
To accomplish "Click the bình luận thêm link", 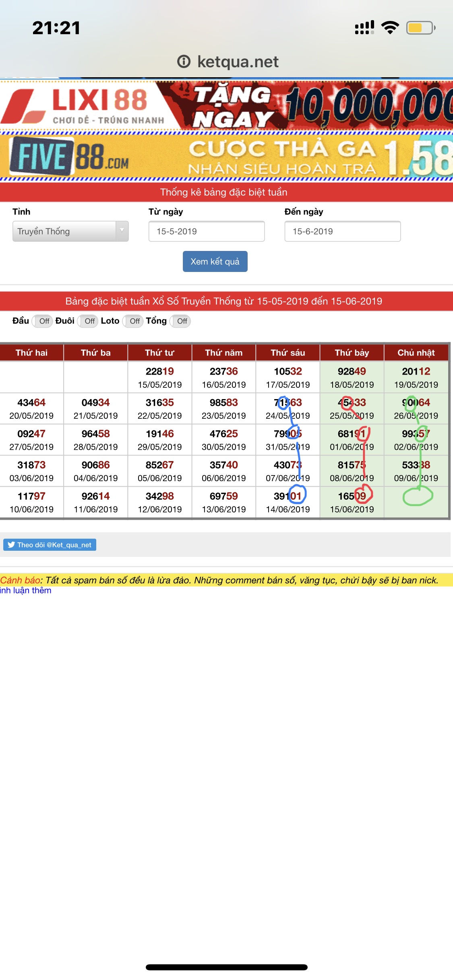I will (x=26, y=590).
